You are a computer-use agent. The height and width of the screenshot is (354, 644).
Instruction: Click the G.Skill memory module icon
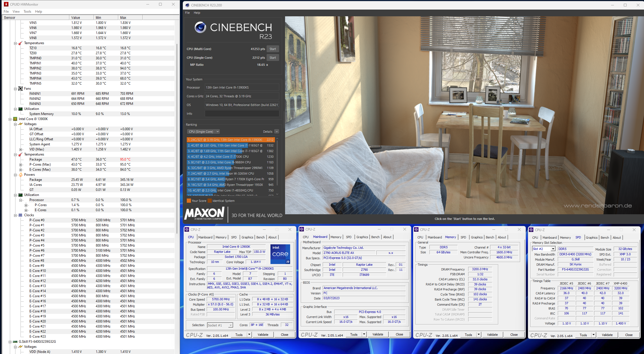coord(15,342)
